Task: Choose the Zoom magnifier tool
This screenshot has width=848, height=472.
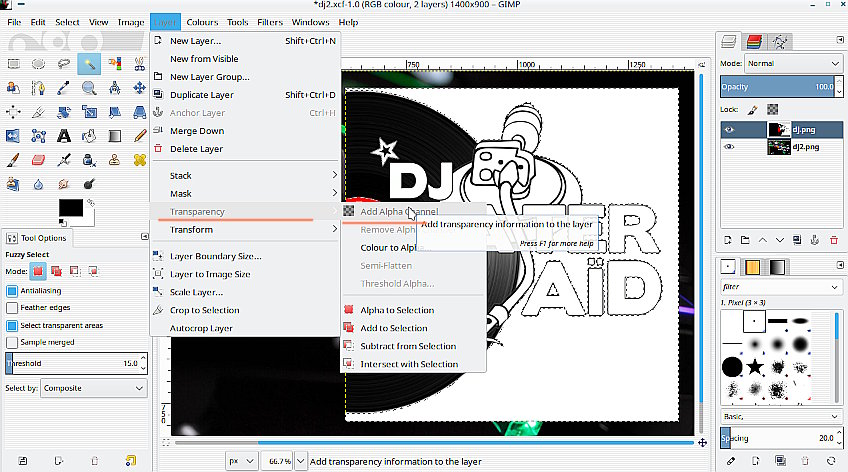Action: coord(89,88)
